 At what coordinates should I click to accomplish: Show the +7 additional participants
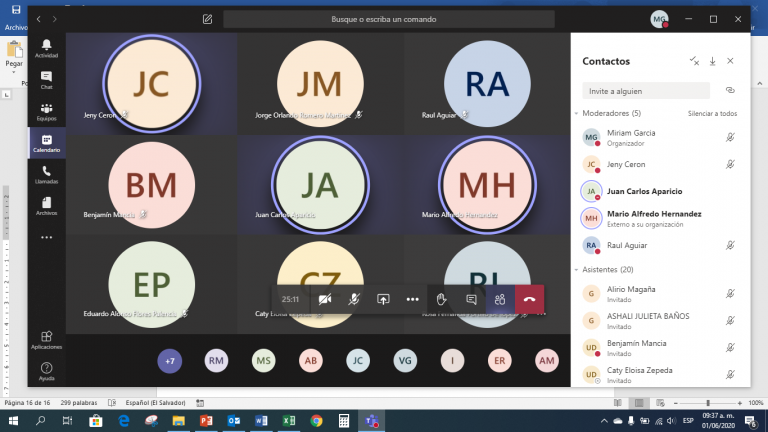[170, 361]
